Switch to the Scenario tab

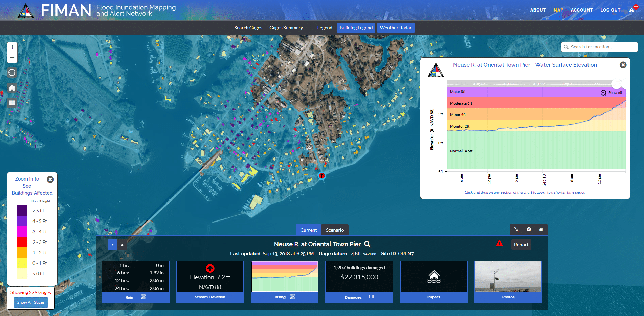coord(335,230)
